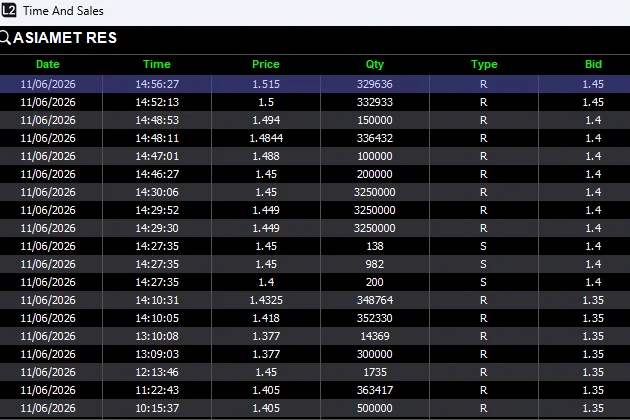
Task: Click quantity 332933
Action: (374, 102)
